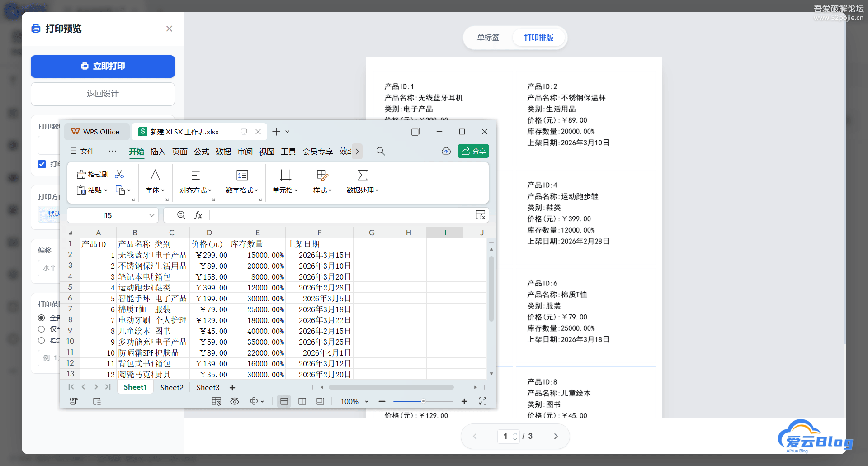Image resolution: width=868 pixels, height=466 pixels.
Task: Click the fullscreen icon in status bar
Action: pos(482,401)
